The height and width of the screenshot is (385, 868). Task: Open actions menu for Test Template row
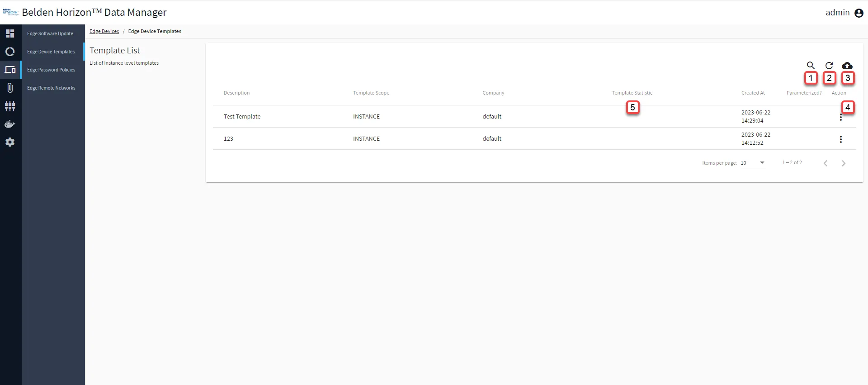pyautogui.click(x=841, y=117)
